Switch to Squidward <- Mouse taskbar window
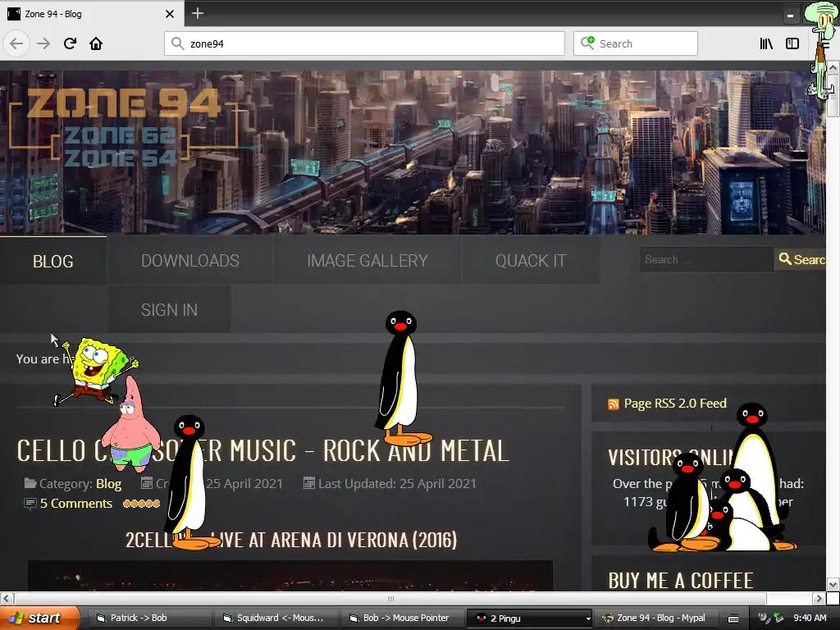Screen dimensions: 840x630 pos(275,618)
